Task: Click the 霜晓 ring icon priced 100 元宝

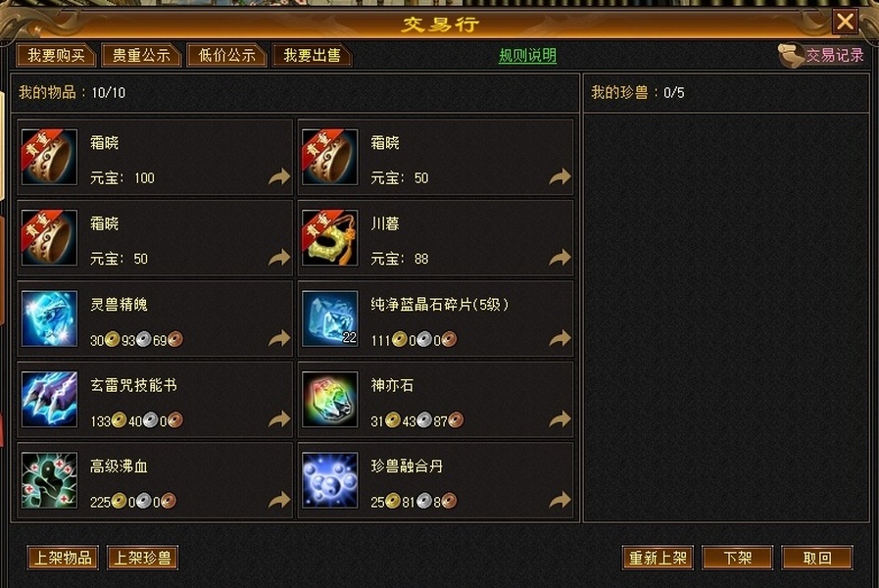Action: coord(49,157)
